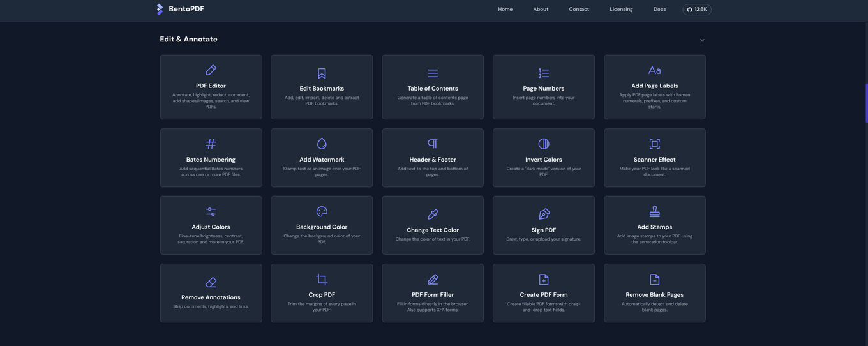
Task: Click the palette icon for Background Color
Action: pyautogui.click(x=322, y=211)
